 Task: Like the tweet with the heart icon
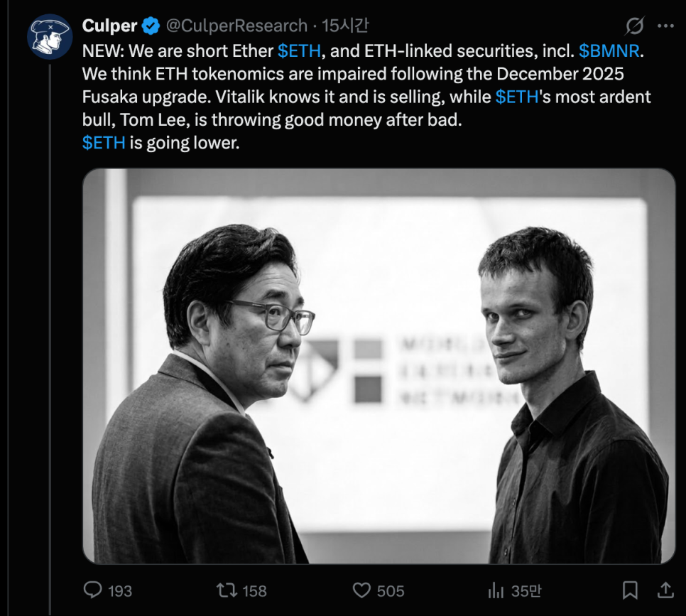pyautogui.click(x=362, y=590)
